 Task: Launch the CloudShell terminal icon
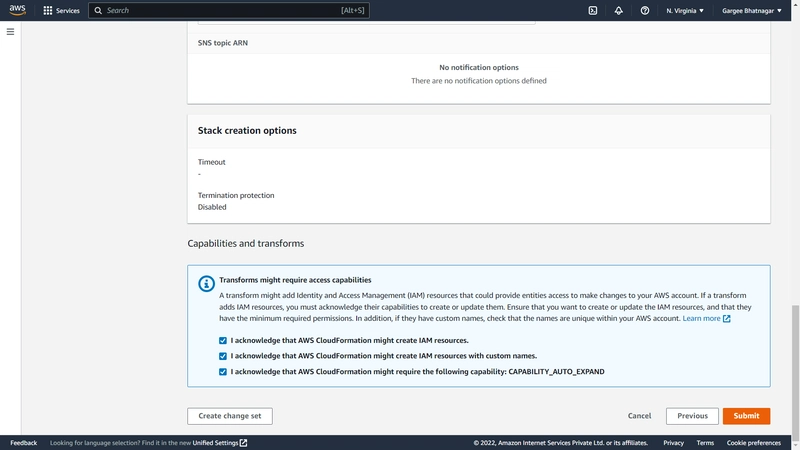[592, 10]
